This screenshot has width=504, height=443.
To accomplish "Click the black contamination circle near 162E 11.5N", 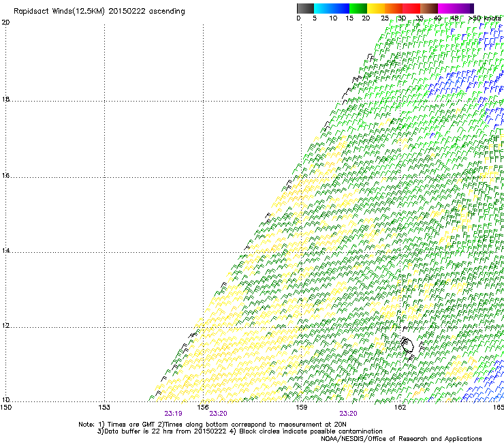I will pyautogui.click(x=407, y=345).
